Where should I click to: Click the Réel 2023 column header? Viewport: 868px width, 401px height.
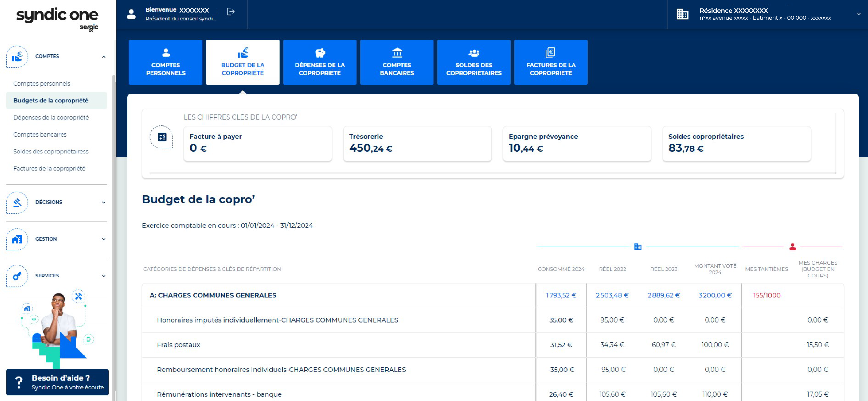point(664,269)
